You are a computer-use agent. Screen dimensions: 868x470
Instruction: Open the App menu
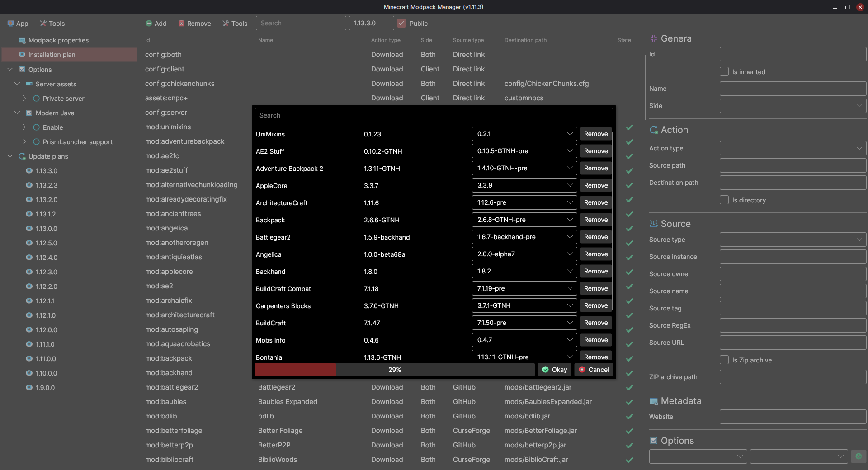point(18,23)
